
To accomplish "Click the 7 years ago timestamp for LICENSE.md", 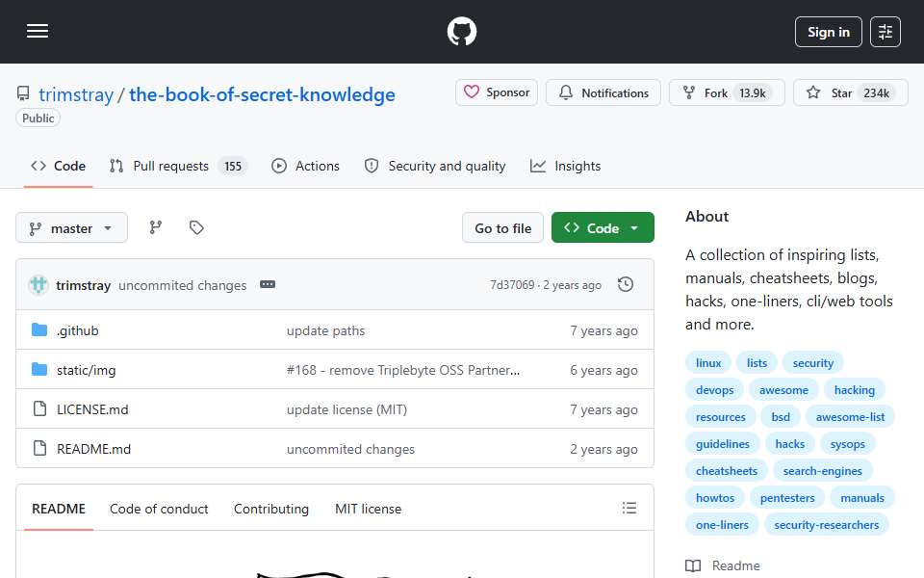I will (x=603, y=410).
